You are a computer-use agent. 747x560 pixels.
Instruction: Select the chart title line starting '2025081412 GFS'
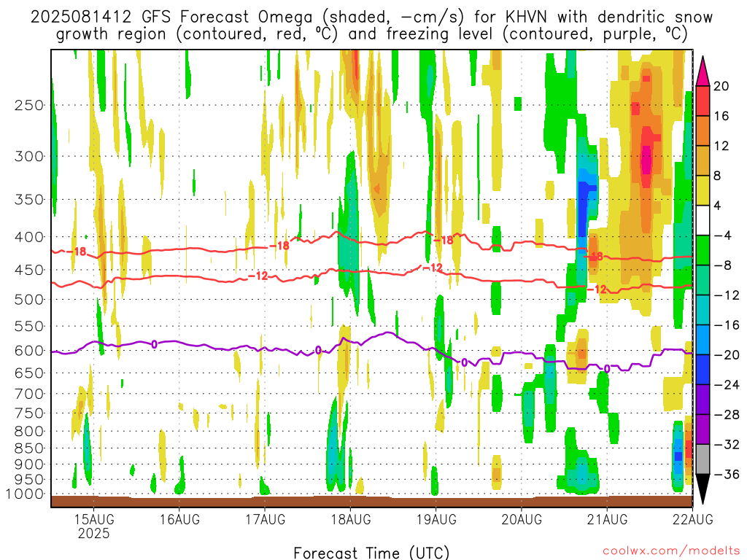tap(371, 17)
